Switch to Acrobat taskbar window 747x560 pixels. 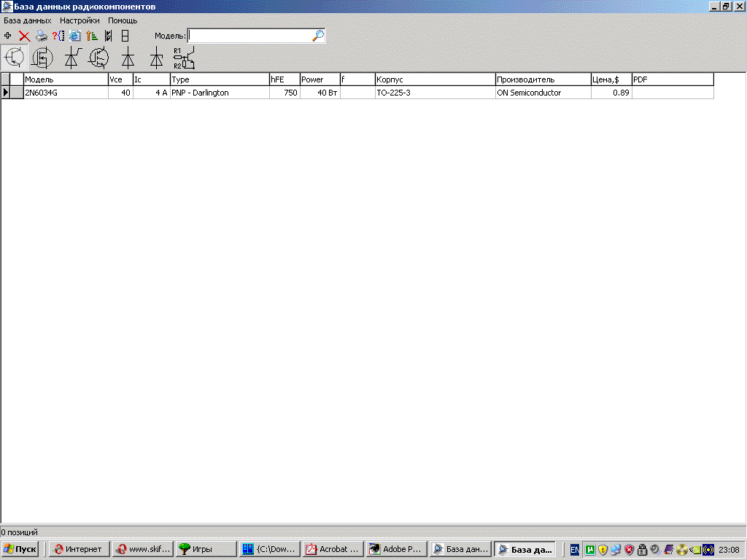tap(333, 549)
